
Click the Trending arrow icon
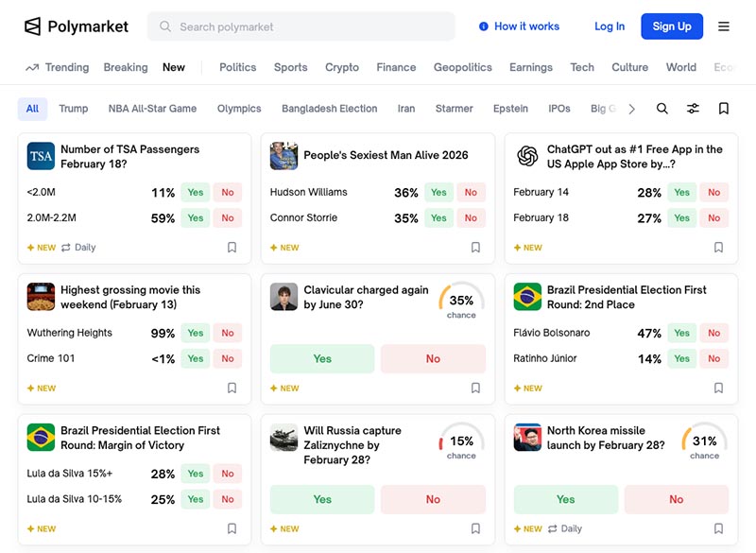click(x=32, y=67)
